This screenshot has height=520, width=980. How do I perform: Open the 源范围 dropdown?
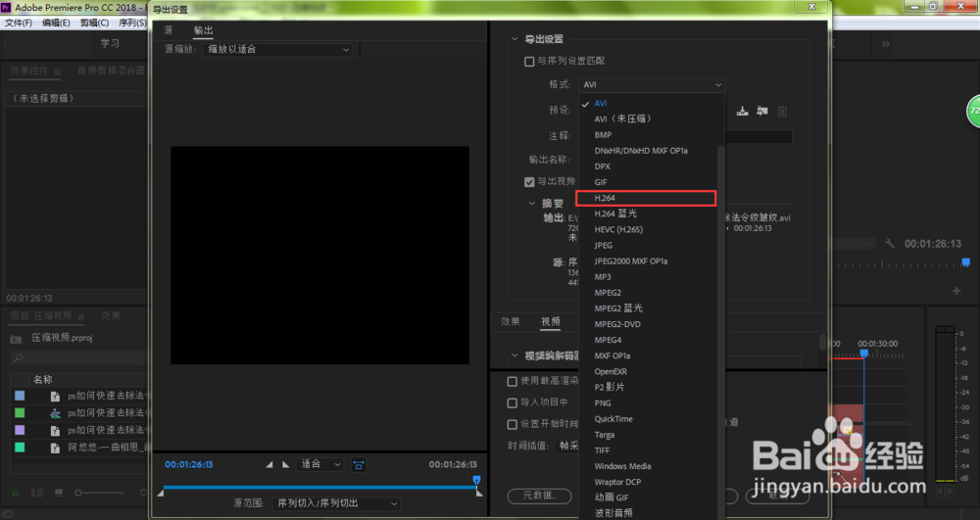pyautogui.click(x=335, y=503)
